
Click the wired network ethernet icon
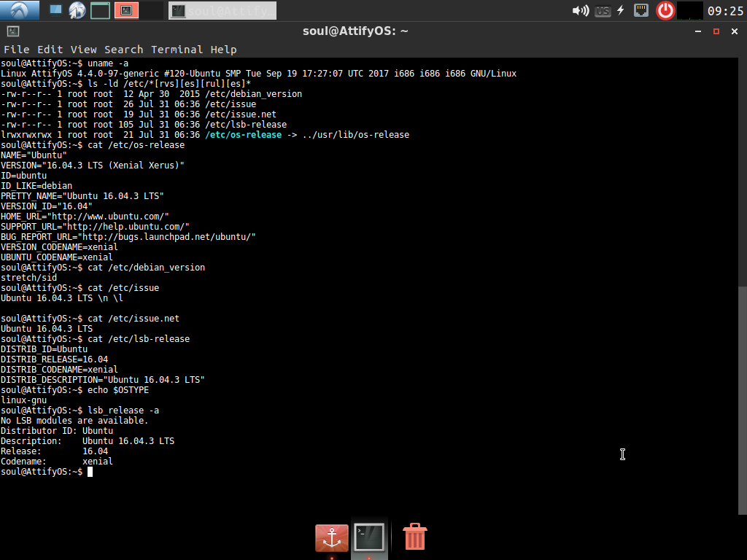(x=641, y=10)
